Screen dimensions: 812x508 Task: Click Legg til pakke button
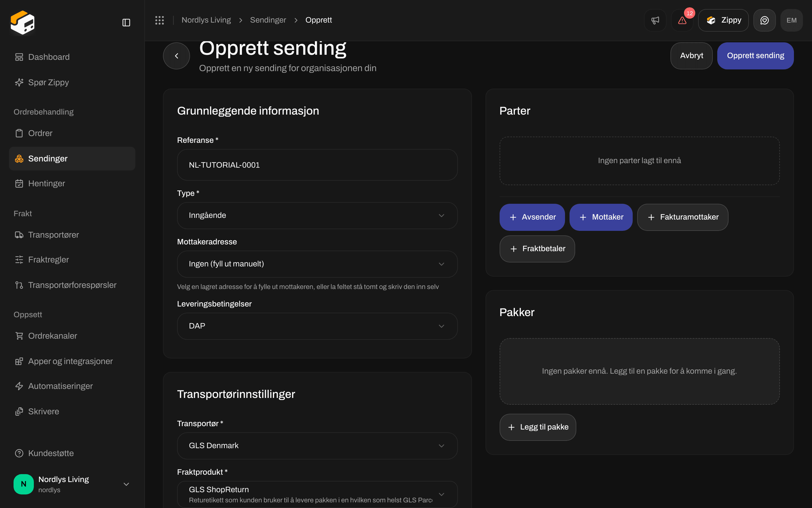538,427
